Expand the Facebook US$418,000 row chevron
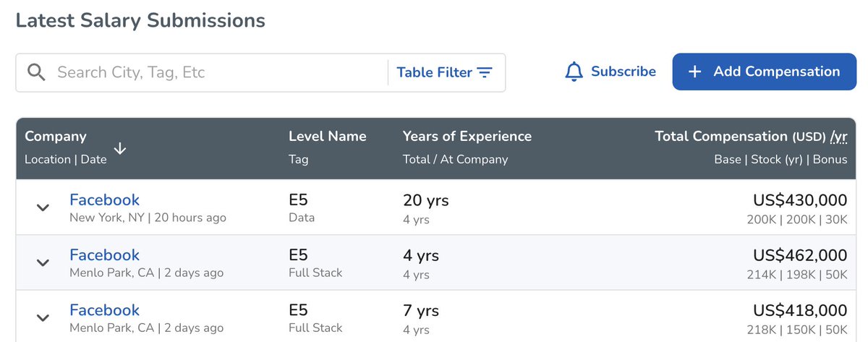The image size is (868, 342). click(43, 318)
